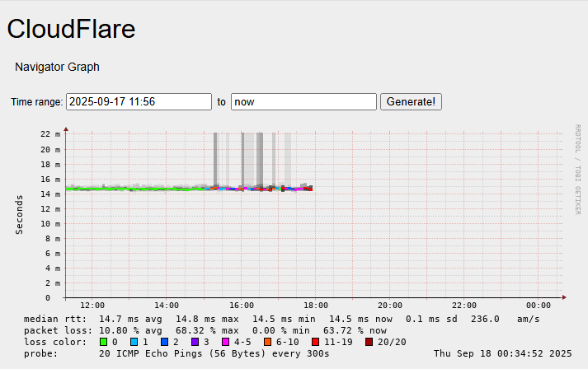Screen dimensions: 588x369
Task: Click the 14.5 ms min rtt value
Action: click(284, 320)
